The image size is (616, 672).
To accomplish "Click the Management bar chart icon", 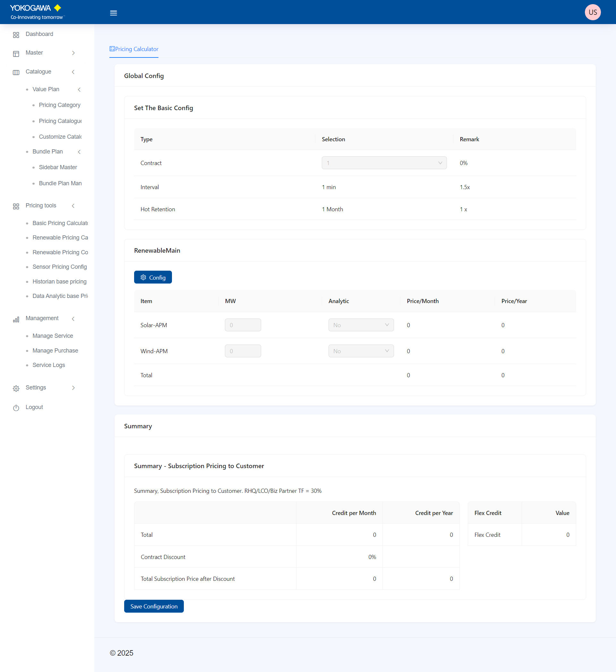I will (16, 319).
